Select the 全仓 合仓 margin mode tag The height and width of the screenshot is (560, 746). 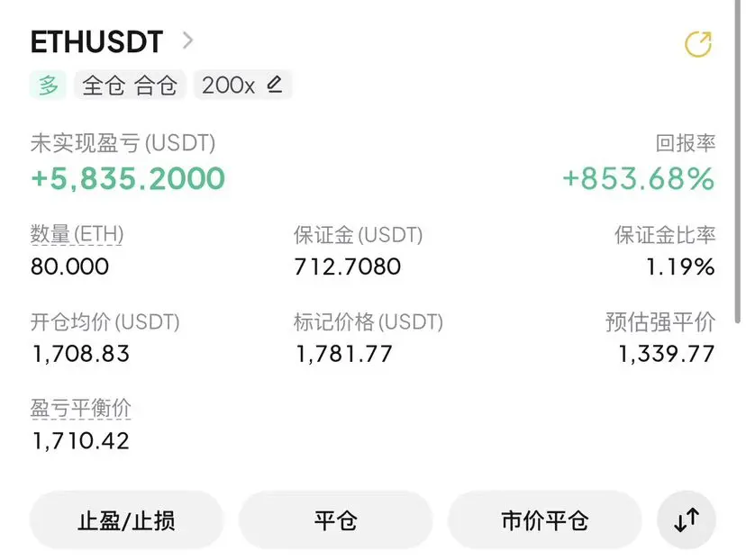tap(130, 86)
